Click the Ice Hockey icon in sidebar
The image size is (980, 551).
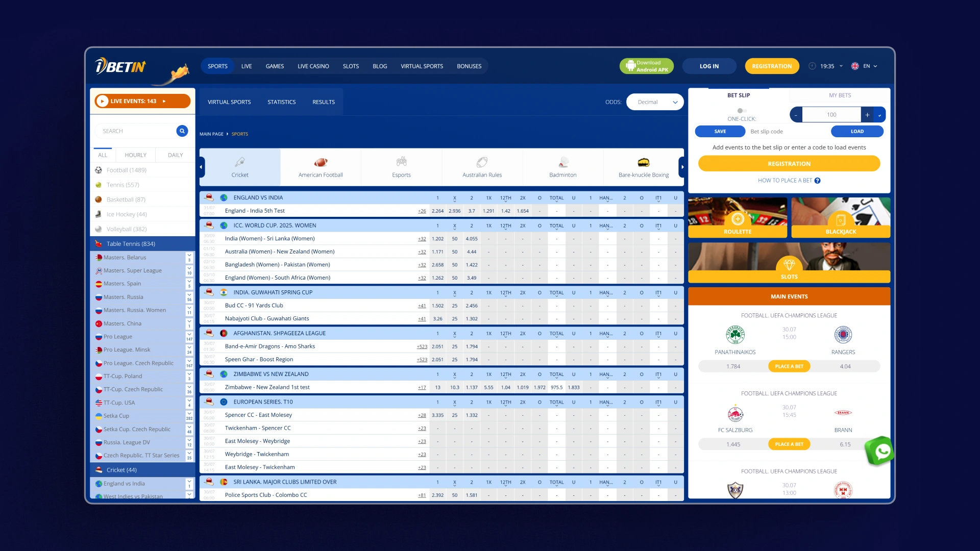tap(99, 215)
